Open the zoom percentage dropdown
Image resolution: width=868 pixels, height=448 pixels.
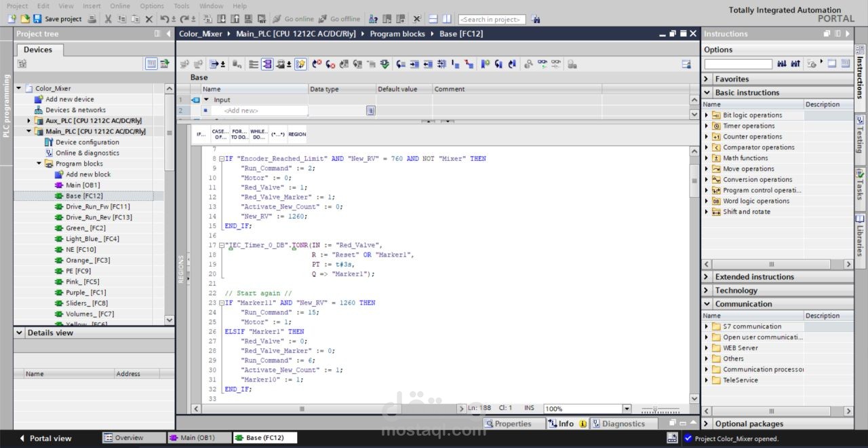627,409
